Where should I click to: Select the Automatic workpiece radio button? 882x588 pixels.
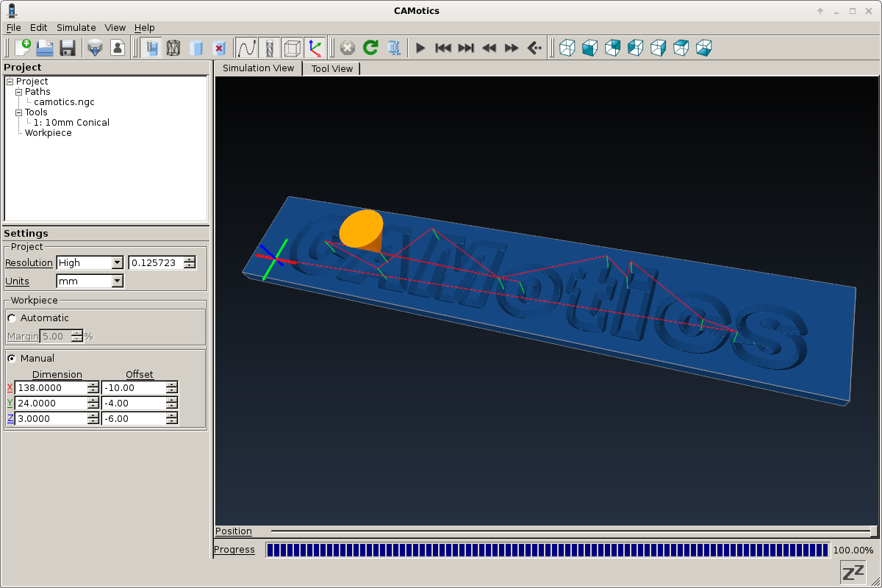coord(12,318)
